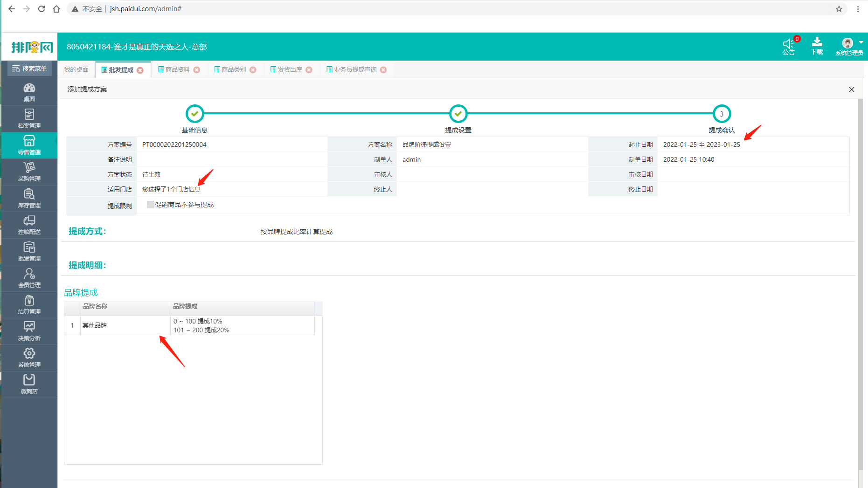
Task: Close the 批发提成 tab
Action: [140, 70]
